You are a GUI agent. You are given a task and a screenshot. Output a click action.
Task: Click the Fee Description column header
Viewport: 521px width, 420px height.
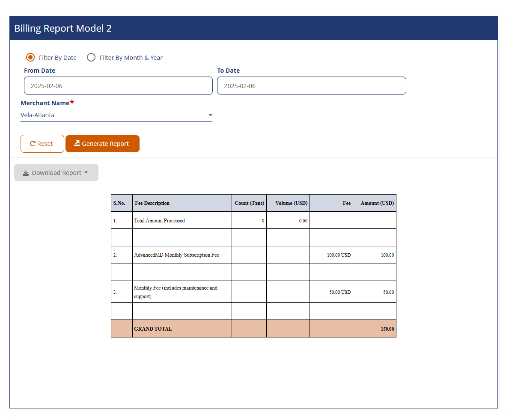click(x=152, y=203)
